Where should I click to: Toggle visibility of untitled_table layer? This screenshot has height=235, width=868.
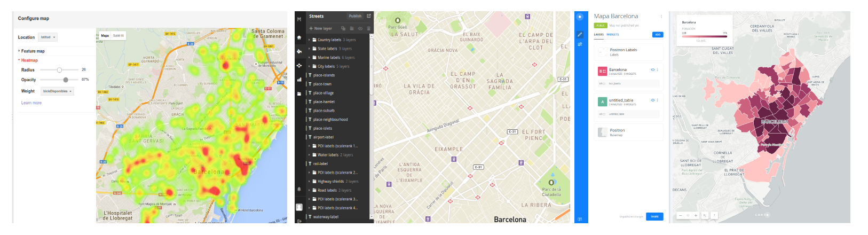coord(652,100)
